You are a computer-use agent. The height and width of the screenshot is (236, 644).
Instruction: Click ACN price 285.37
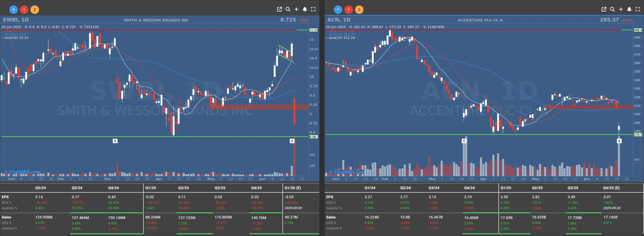609,20
